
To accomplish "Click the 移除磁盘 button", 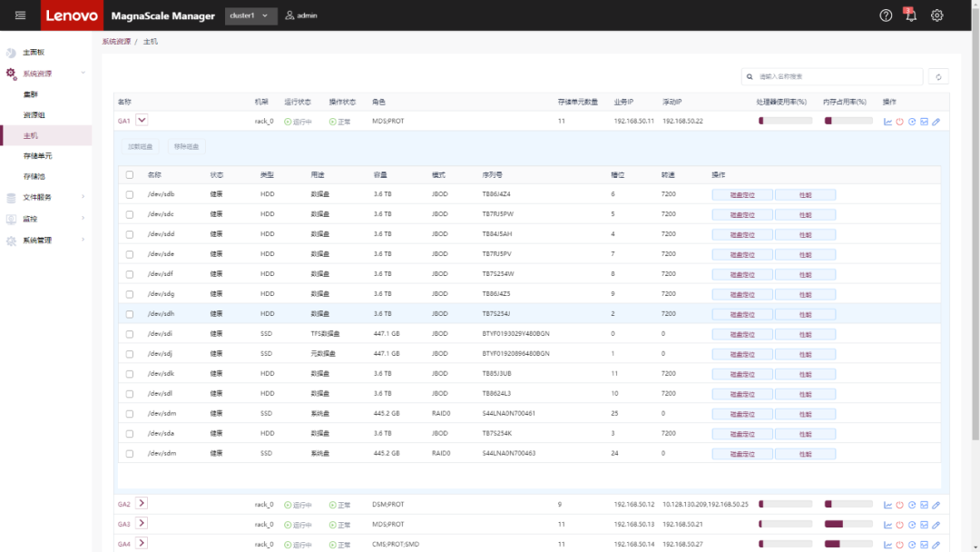I will (x=186, y=147).
